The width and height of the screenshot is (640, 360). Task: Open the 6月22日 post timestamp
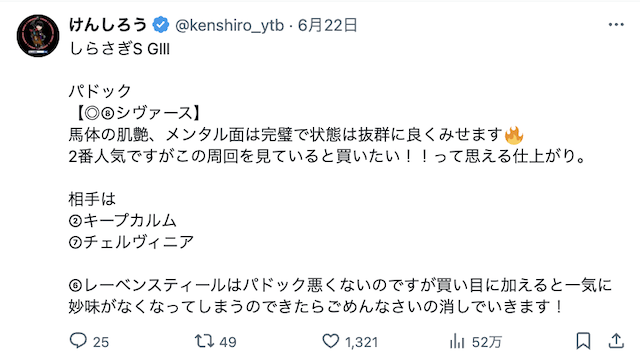click(x=327, y=25)
